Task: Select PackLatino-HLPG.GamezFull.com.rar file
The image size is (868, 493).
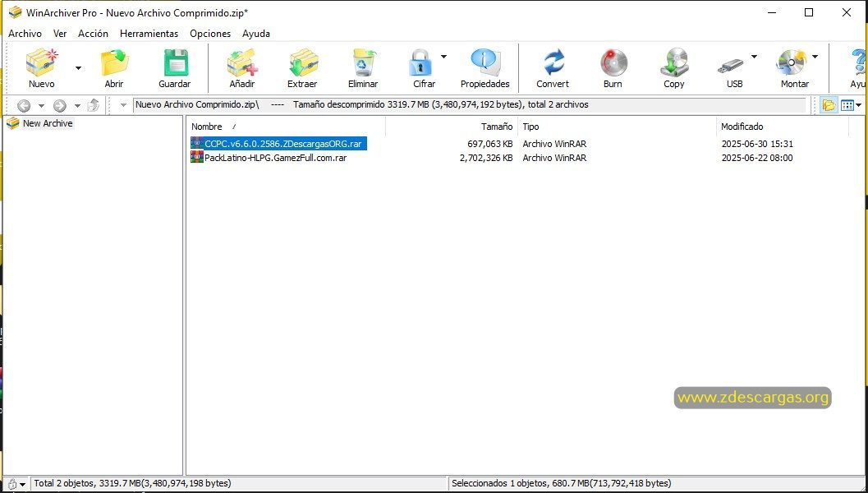Action: click(276, 158)
